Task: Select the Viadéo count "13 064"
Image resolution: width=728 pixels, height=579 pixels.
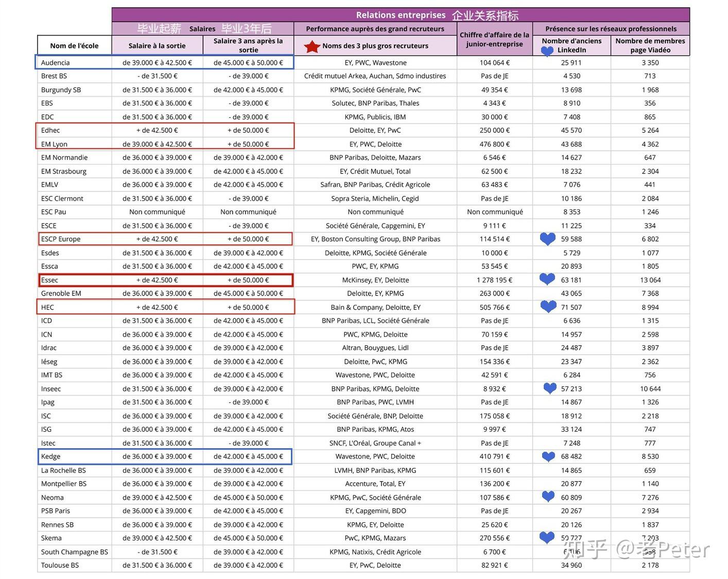Action: point(650,280)
